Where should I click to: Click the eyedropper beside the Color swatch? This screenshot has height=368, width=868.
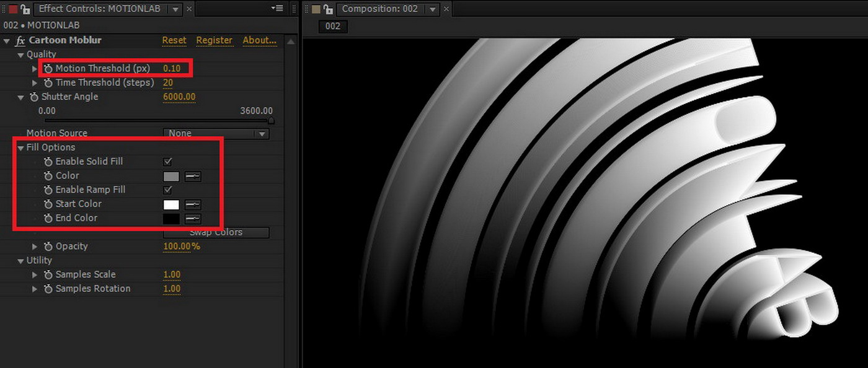[193, 177]
